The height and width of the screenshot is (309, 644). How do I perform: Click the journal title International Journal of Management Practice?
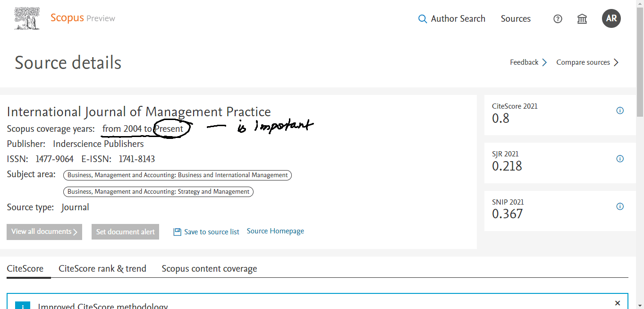139,112
